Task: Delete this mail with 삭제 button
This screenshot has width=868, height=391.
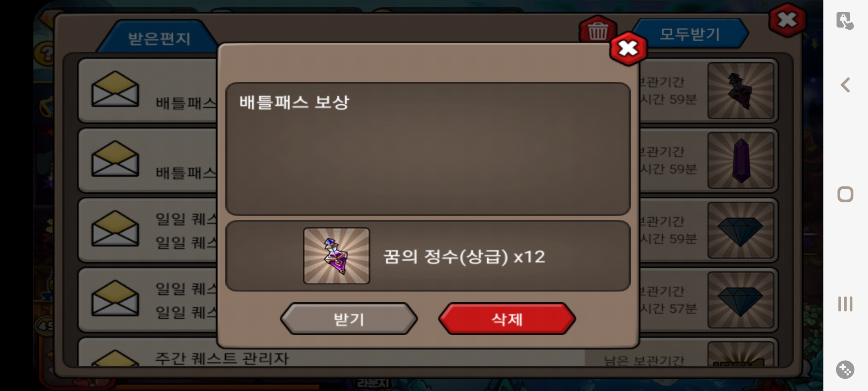Action: pyautogui.click(x=507, y=319)
